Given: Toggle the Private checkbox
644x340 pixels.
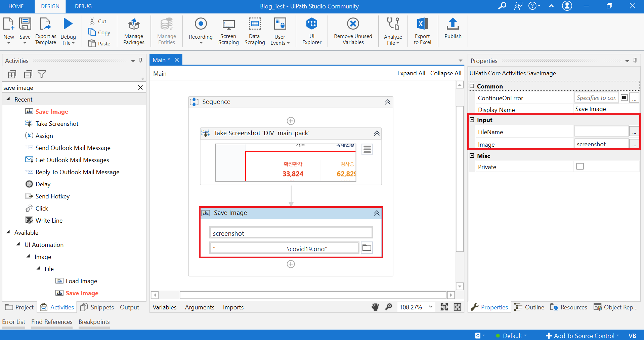Looking at the screenshot, I should (x=580, y=166).
